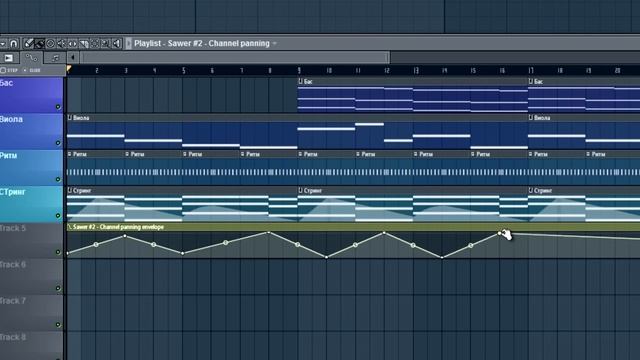Select the Track 8 header
The width and height of the screenshot is (640, 360).
pyautogui.click(x=31, y=345)
